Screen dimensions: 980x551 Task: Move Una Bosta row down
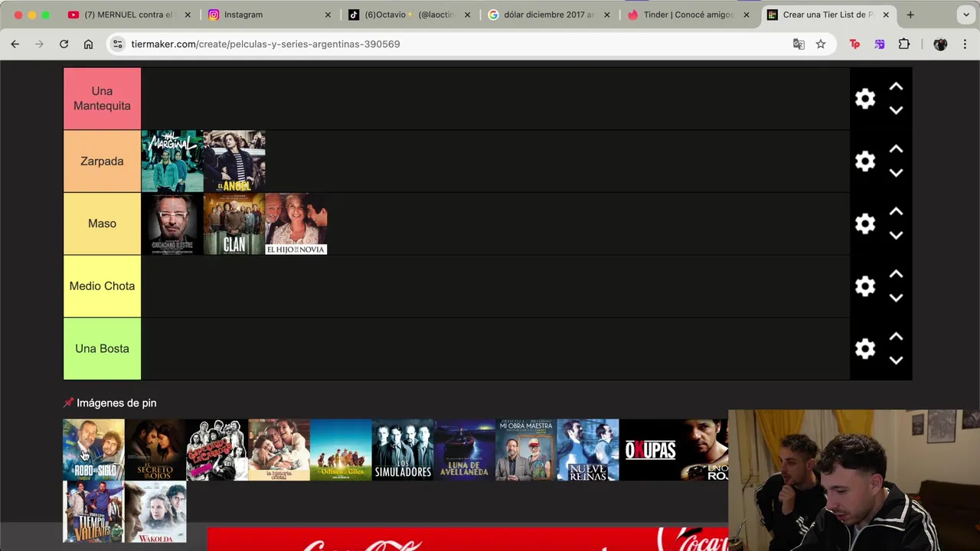point(896,360)
